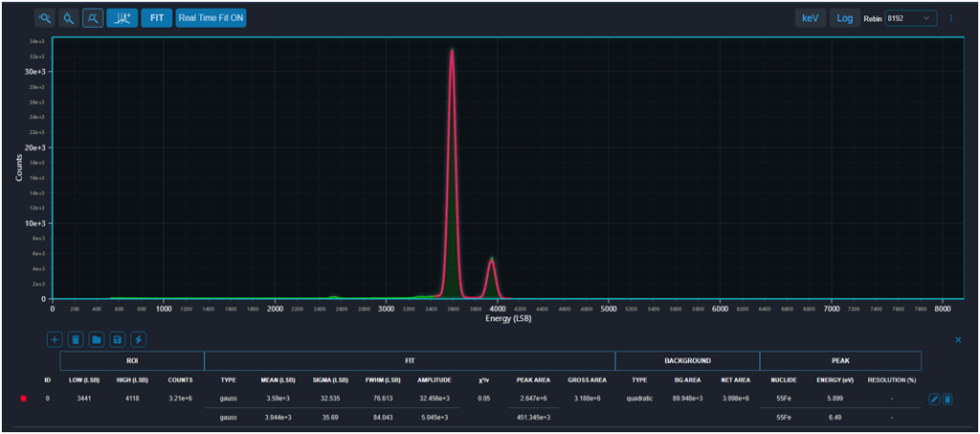
Task: Toggle Real Time Fit ON button
Action: click(x=211, y=18)
